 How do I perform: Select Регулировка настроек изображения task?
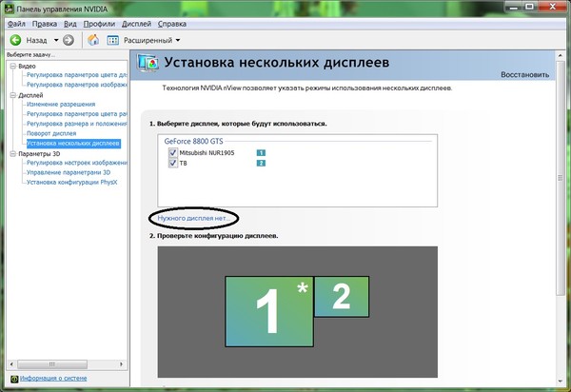(77, 163)
